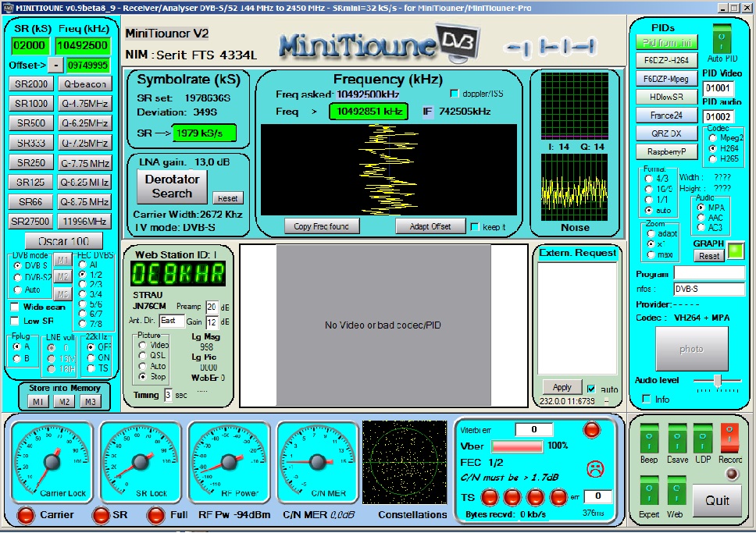Click the QRZ DX preset button
Viewport: 756px width, 533px height.
(x=667, y=133)
